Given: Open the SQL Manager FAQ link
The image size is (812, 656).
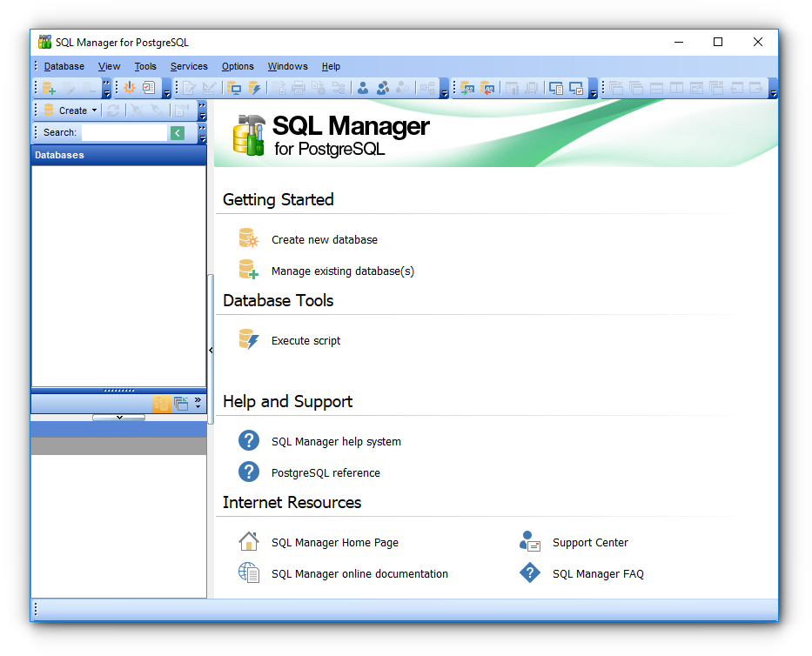Looking at the screenshot, I should click(x=598, y=573).
